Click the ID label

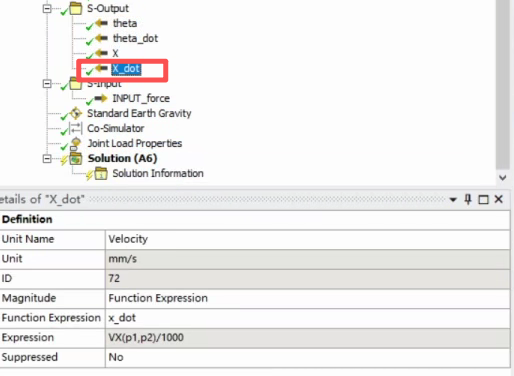(x=7, y=278)
